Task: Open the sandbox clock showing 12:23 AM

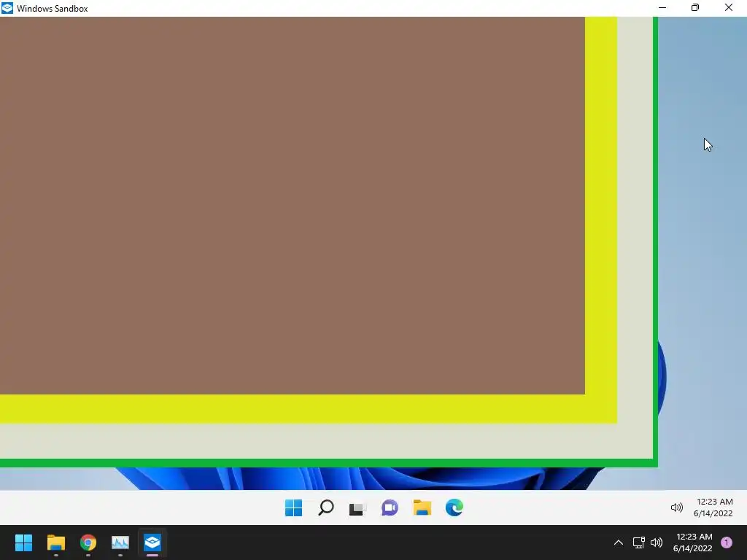Action: pos(713,507)
